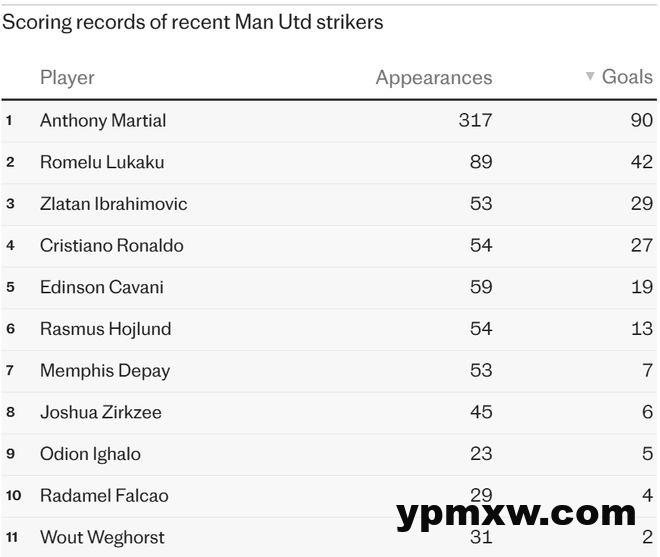660x557 pixels.
Task: Select the Joshua Zirkzee row
Action: click(x=329, y=412)
